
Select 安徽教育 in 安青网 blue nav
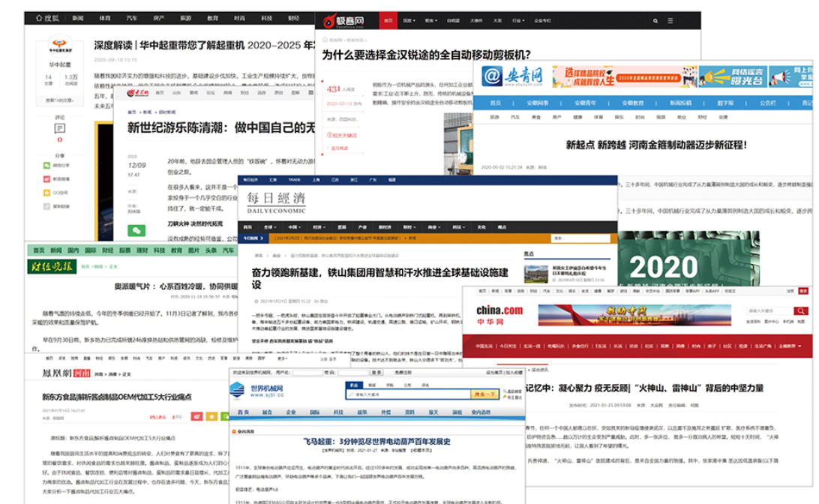coord(632,103)
